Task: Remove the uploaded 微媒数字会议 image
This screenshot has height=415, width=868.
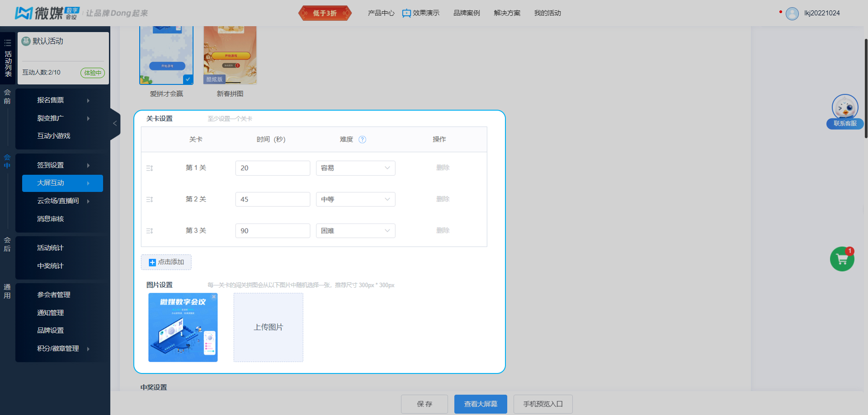Action: 214,297
